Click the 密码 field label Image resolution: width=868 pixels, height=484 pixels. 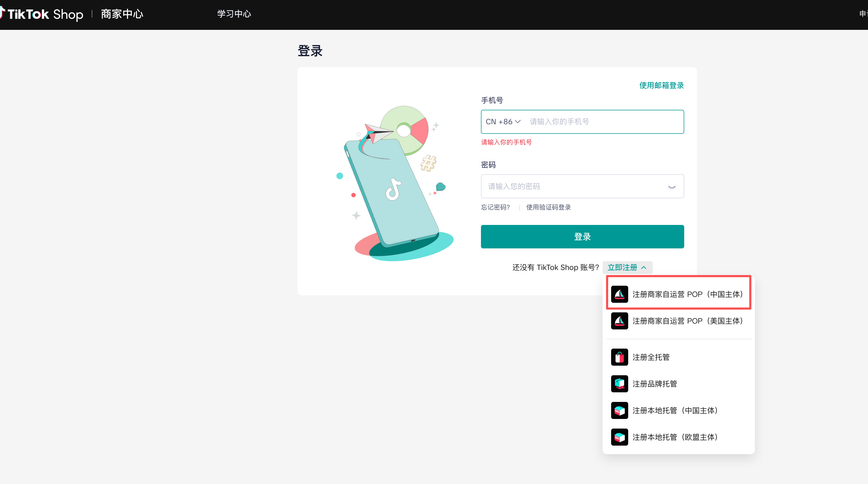(x=488, y=165)
